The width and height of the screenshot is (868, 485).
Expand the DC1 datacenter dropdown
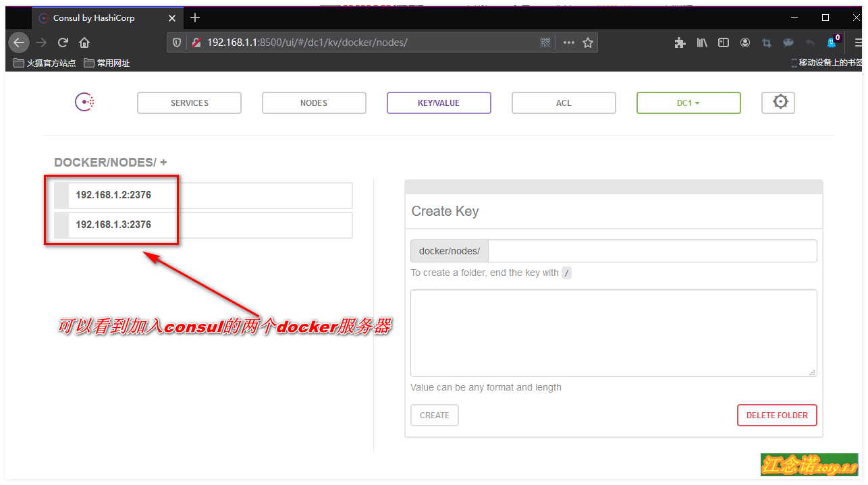(688, 103)
